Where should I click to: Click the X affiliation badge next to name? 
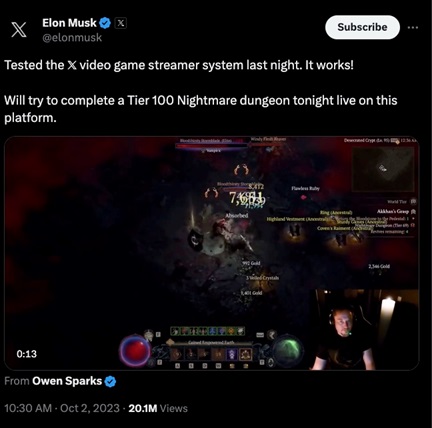point(121,23)
